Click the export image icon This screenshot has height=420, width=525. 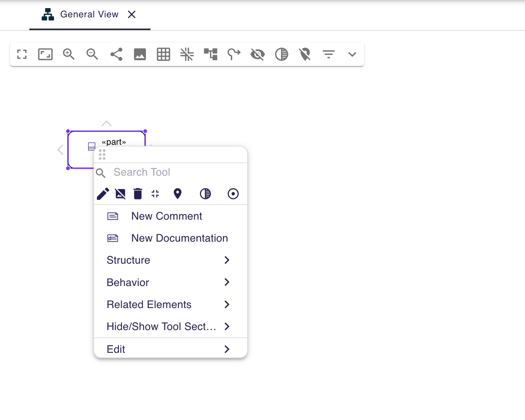pos(140,54)
